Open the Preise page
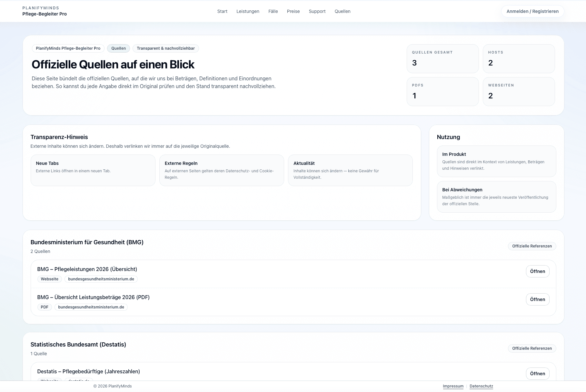The height and width of the screenshot is (392, 586). click(x=293, y=11)
